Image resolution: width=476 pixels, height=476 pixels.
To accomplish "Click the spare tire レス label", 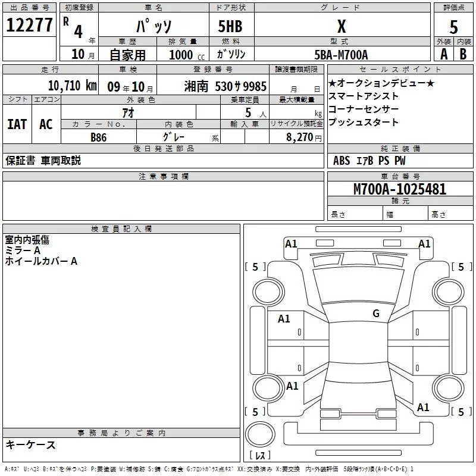I will click(260, 455).
